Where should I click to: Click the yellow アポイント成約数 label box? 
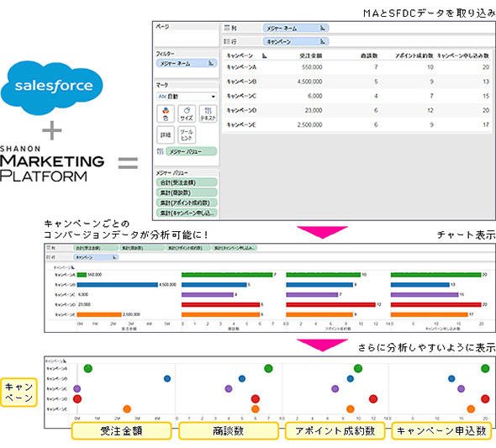pos(335,430)
